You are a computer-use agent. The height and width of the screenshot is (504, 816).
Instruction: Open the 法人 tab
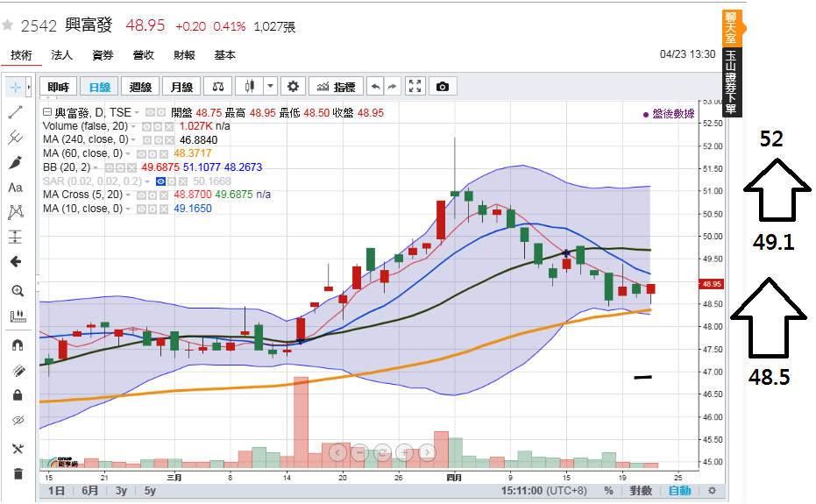click(x=62, y=55)
